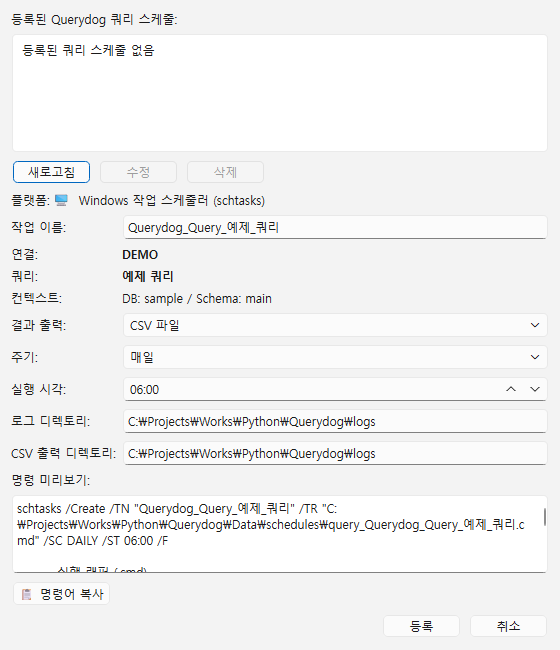The image size is (560, 650).
Task: Click the disabled 수정 edit button
Action: [138, 172]
